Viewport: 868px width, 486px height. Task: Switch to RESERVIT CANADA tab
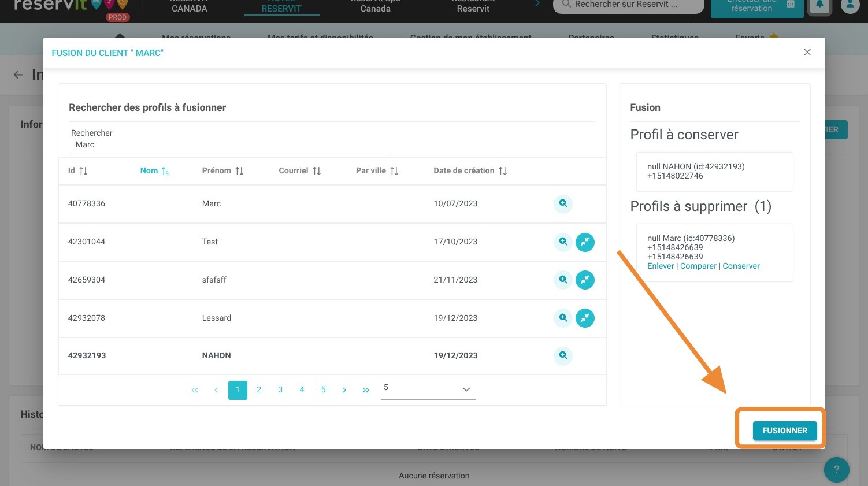189,6
